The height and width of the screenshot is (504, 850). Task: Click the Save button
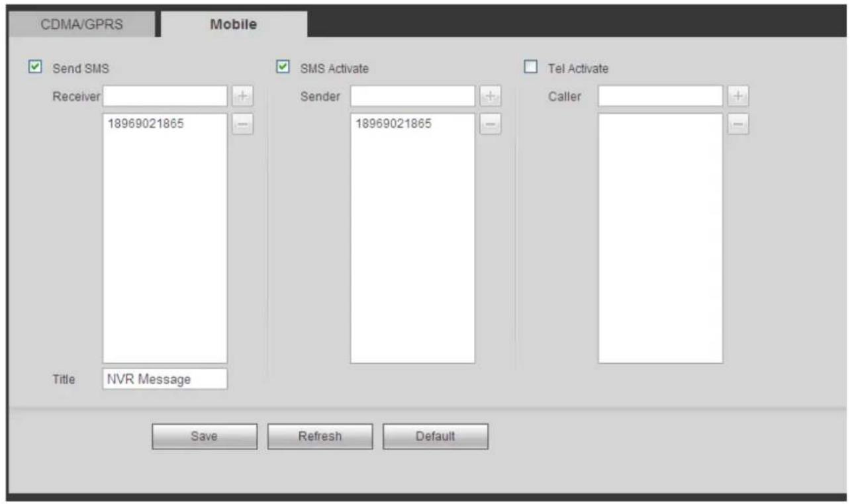205,436
